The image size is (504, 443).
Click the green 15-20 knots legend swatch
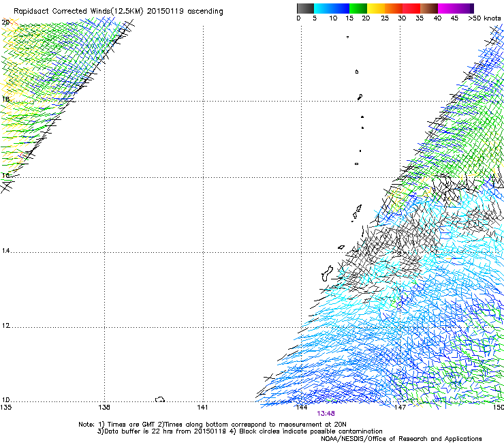(x=358, y=8)
